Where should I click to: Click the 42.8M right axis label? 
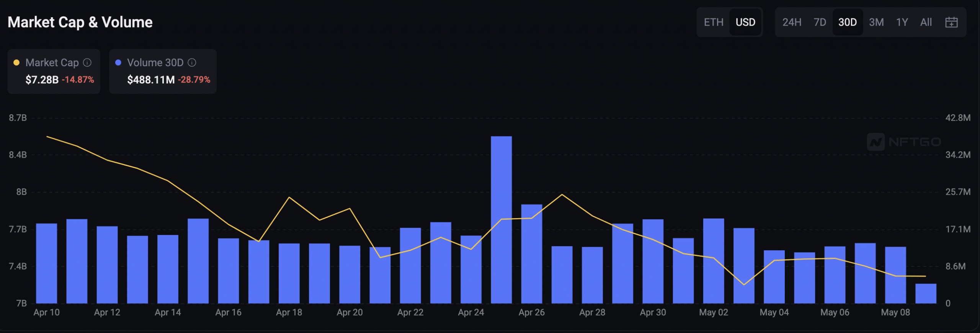958,118
